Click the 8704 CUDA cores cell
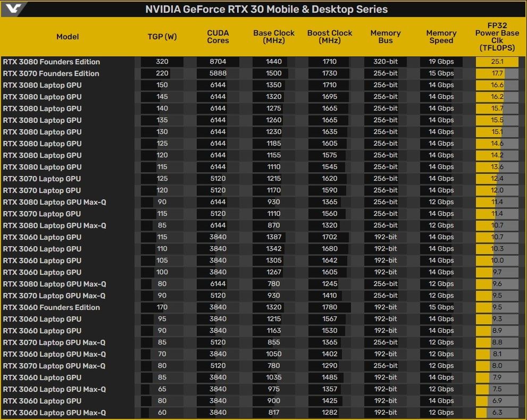 tap(218, 62)
